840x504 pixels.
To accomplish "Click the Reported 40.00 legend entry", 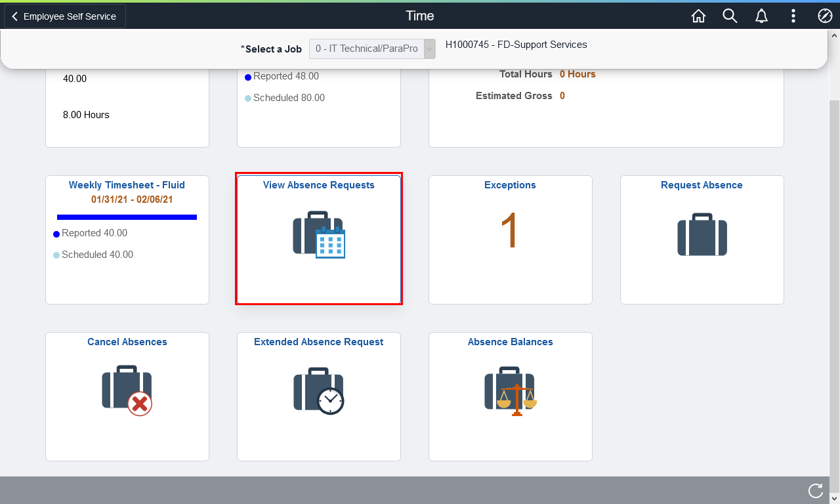I will pyautogui.click(x=91, y=233).
